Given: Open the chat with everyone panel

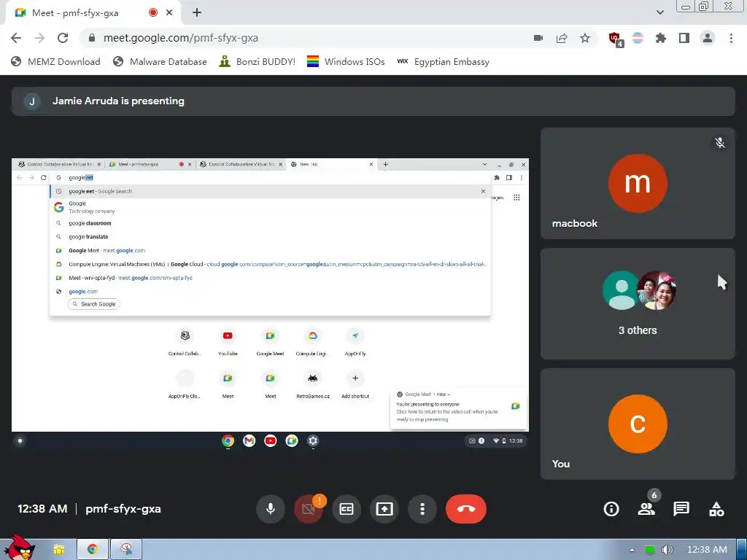Looking at the screenshot, I should tap(681, 509).
